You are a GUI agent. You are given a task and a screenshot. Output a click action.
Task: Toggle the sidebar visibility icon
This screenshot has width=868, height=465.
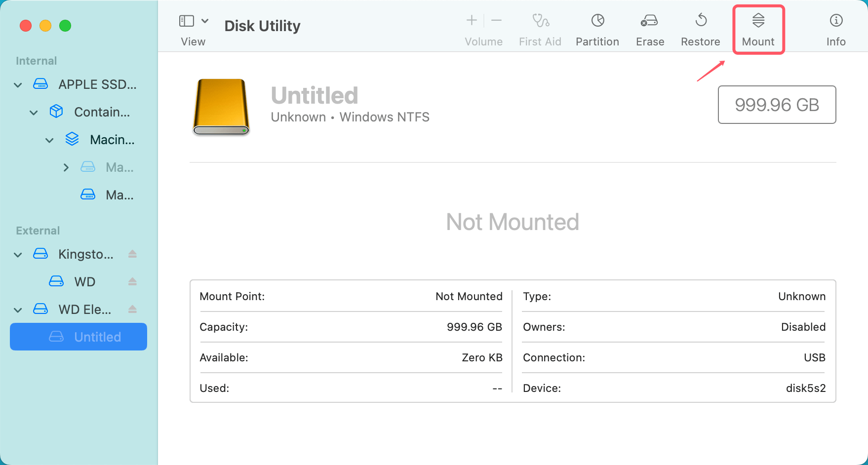click(x=186, y=21)
